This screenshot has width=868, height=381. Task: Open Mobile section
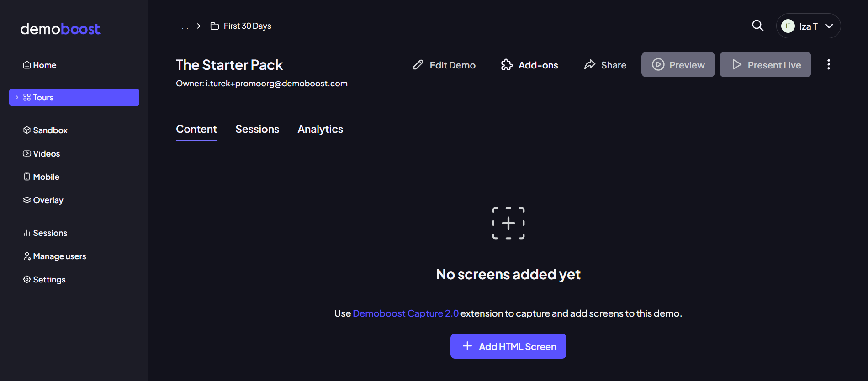coord(41,177)
